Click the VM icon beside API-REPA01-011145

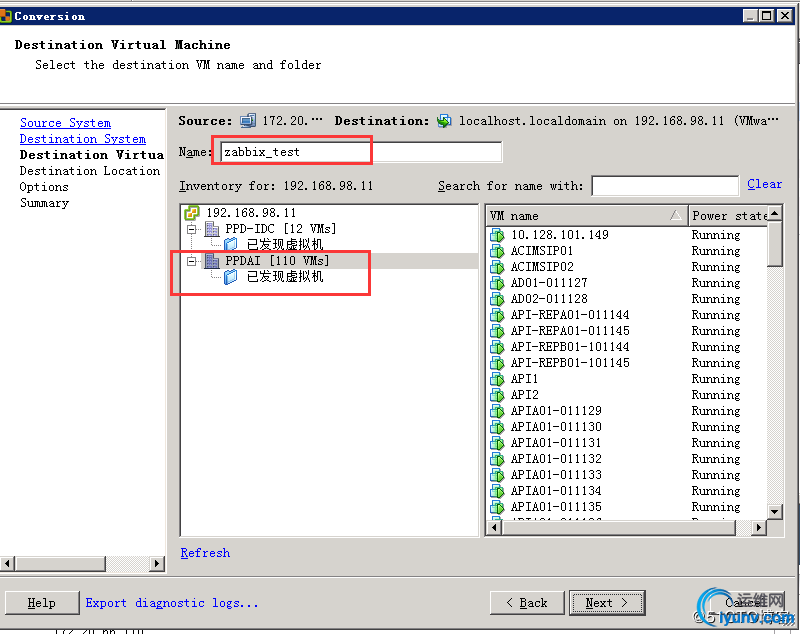497,331
